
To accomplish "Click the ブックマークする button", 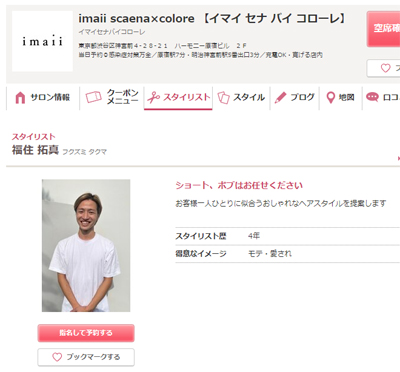I will (x=86, y=357).
